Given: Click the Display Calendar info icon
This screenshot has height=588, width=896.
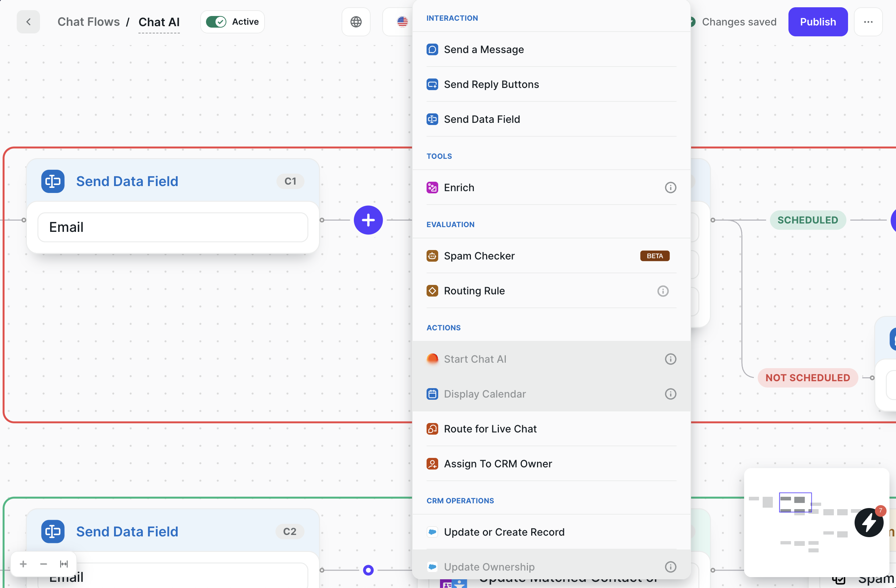Looking at the screenshot, I should [670, 394].
